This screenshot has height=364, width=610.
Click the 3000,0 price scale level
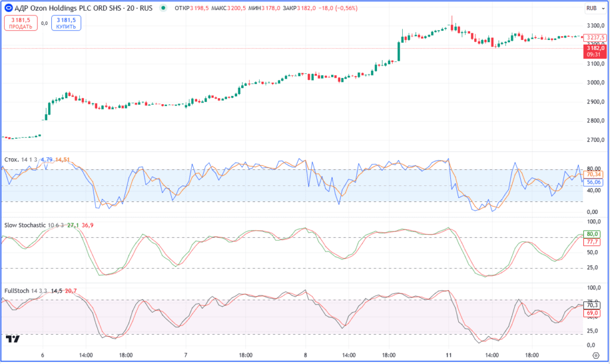(x=596, y=82)
